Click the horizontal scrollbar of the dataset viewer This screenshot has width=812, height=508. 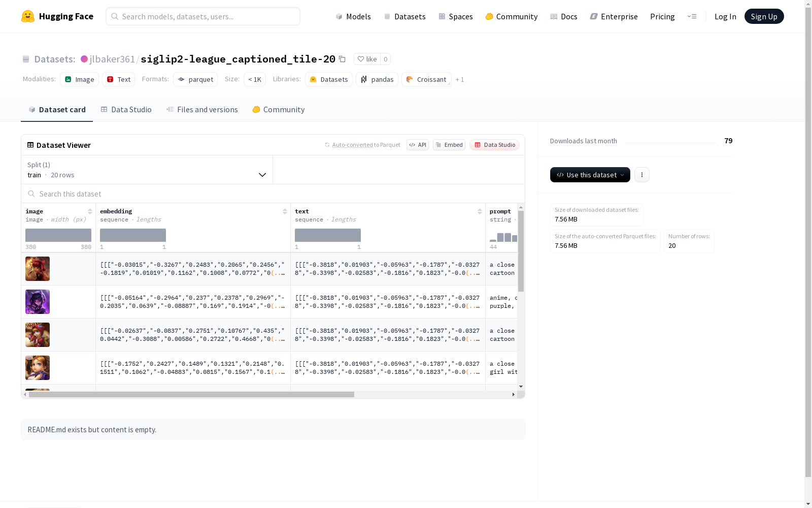tap(191, 394)
